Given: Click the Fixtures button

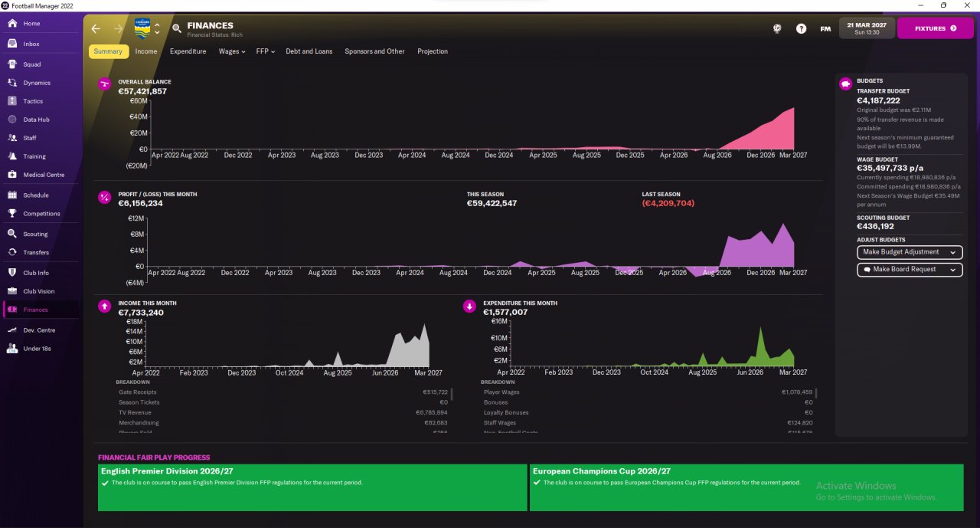Looking at the screenshot, I should [935, 28].
